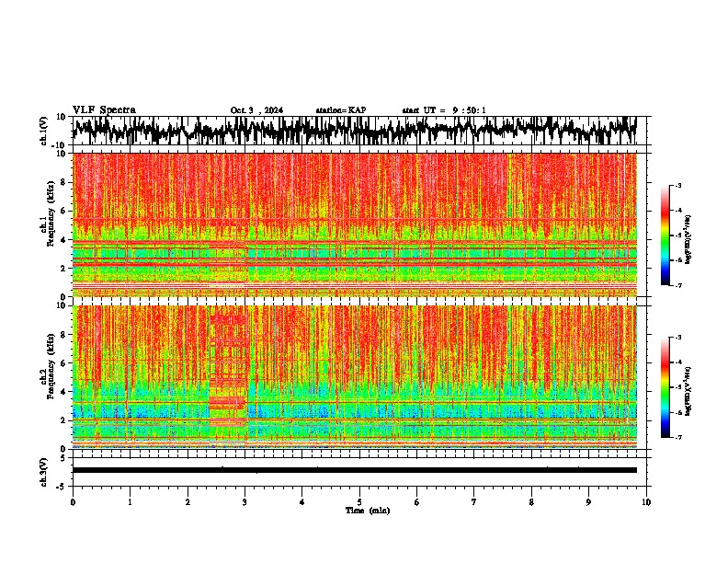Click the "5" label on ch.3 voltage axis
The height and width of the screenshot is (563, 728).
point(63,458)
